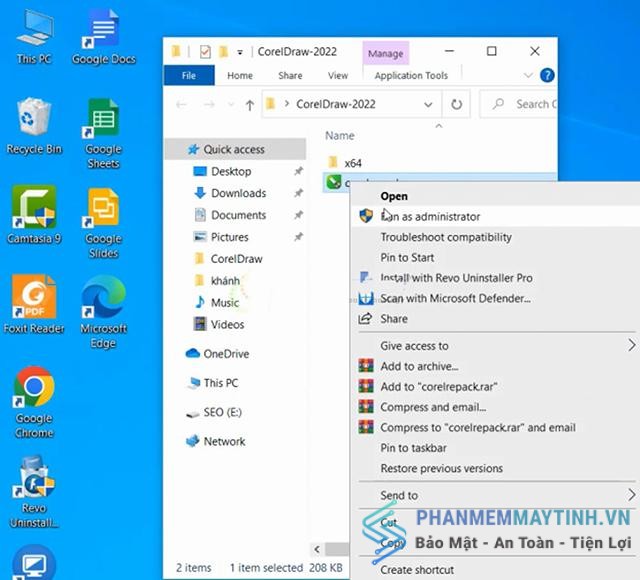The width and height of the screenshot is (640, 580).
Task: Switch to the Home ribbon tab
Action: click(x=240, y=76)
